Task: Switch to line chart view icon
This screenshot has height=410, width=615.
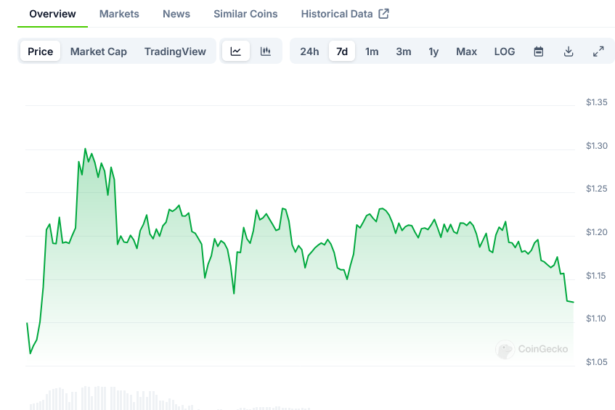Action: (235, 51)
